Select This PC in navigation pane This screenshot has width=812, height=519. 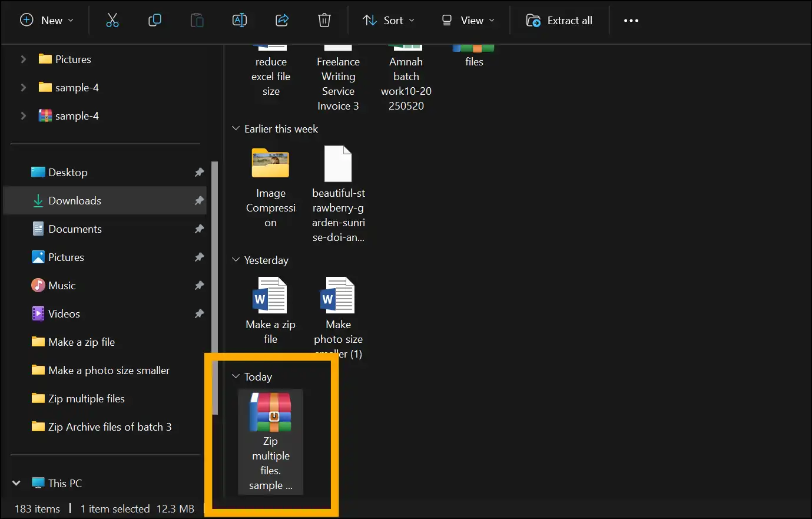[x=57, y=483]
